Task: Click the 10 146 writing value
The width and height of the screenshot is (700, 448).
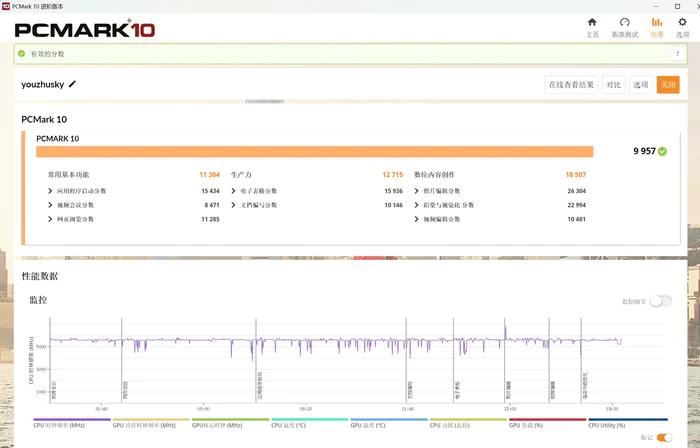Action: [x=393, y=205]
